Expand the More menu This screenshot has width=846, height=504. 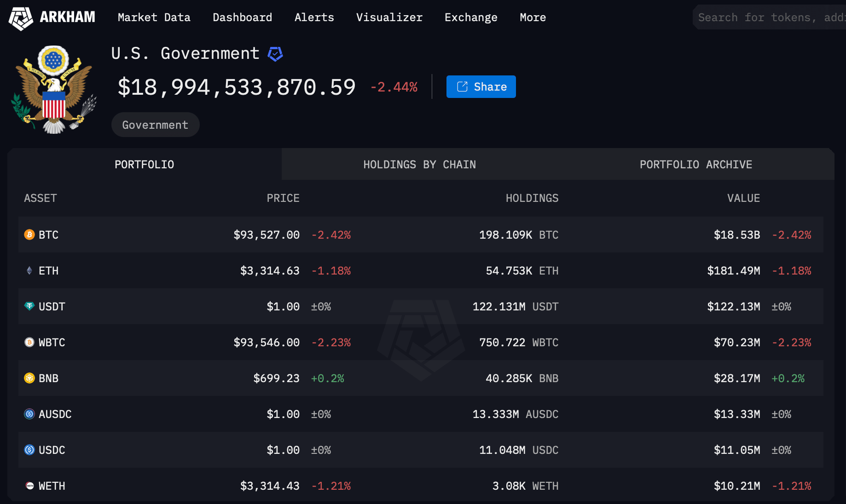pyautogui.click(x=533, y=17)
